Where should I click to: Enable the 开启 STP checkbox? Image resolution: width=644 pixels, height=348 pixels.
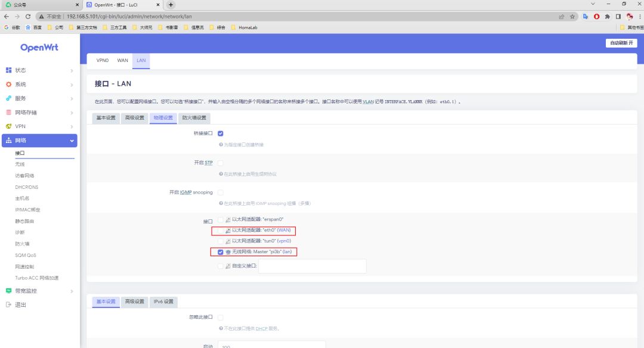(221, 163)
